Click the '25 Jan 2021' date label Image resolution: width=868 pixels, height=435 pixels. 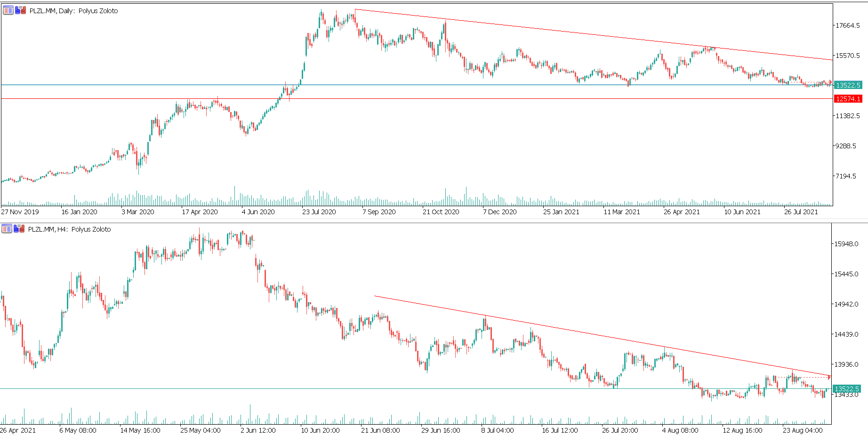(561, 212)
